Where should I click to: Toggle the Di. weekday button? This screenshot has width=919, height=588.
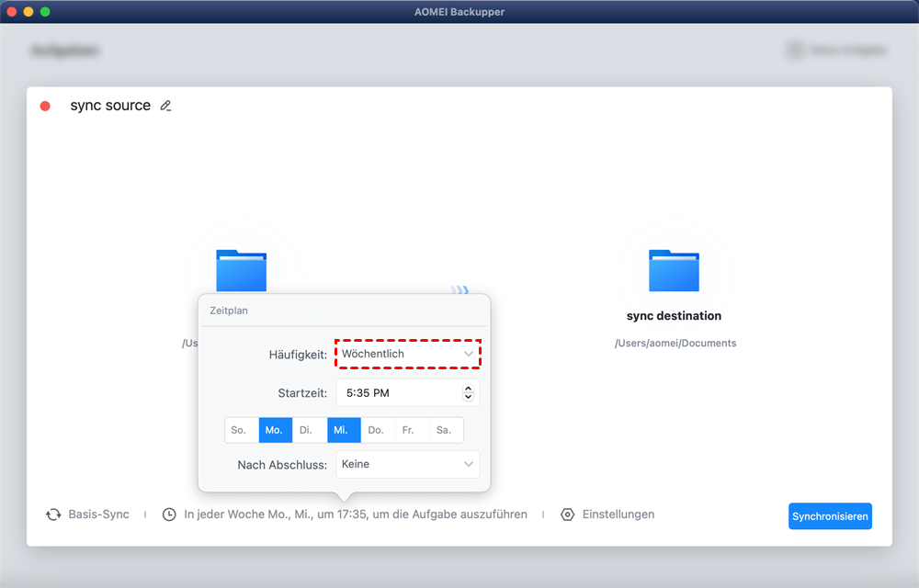[310, 430]
